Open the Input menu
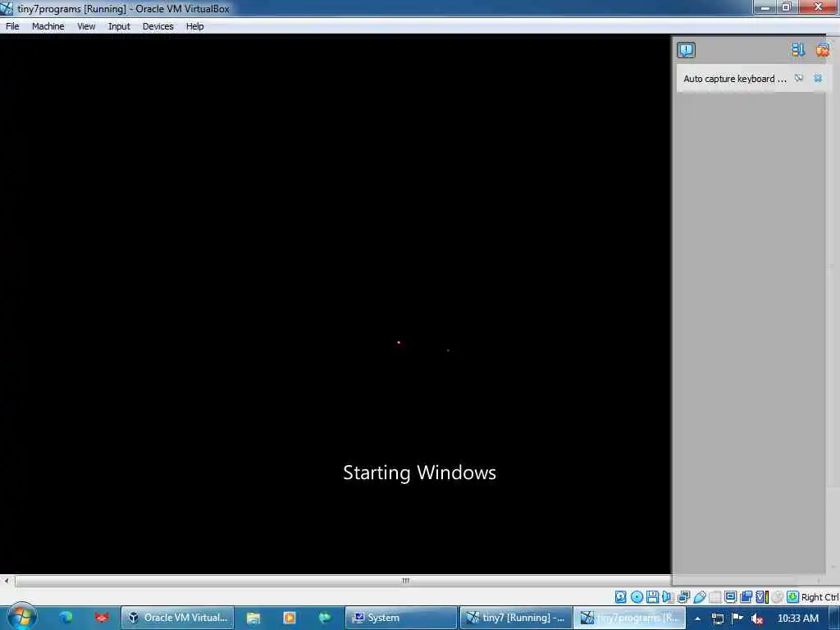Image resolution: width=840 pixels, height=630 pixels. point(119,26)
